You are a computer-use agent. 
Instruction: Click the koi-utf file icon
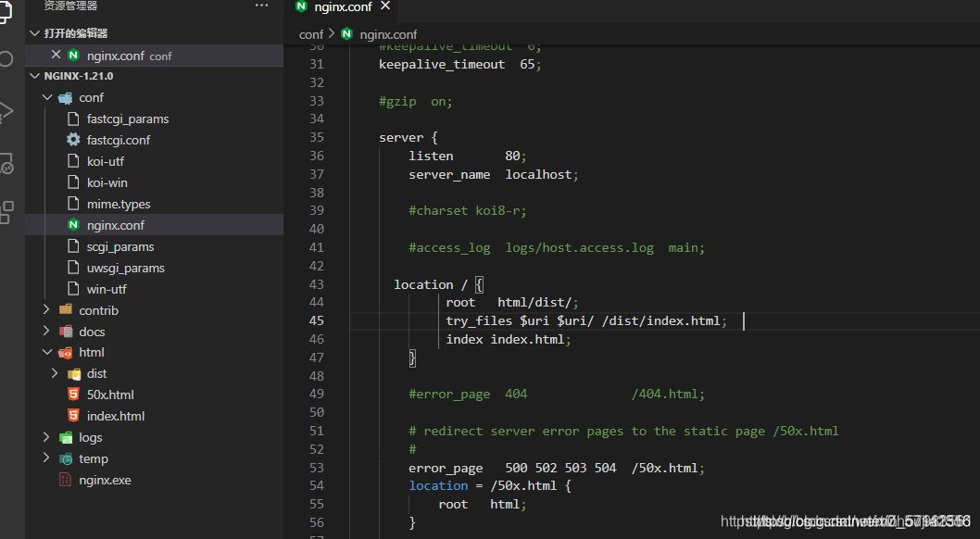tap(73, 161)
